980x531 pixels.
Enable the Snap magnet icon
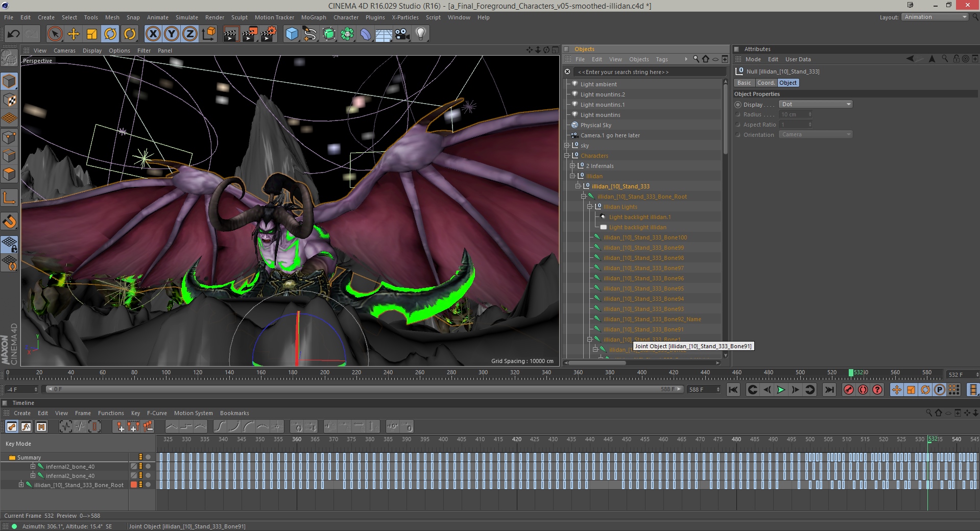[9, 222]
